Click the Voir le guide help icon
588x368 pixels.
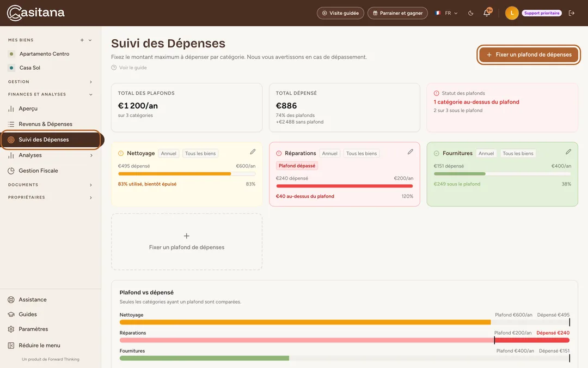[x=114, y=68]
